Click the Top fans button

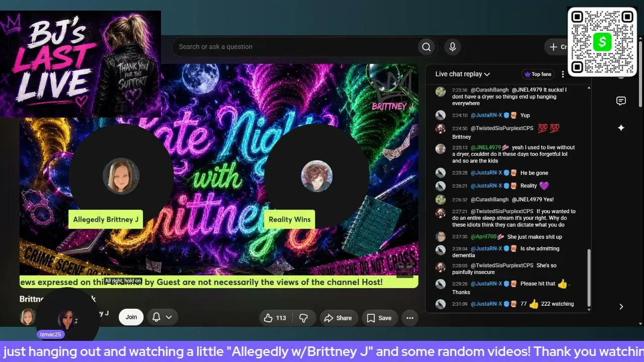point(538,74)
